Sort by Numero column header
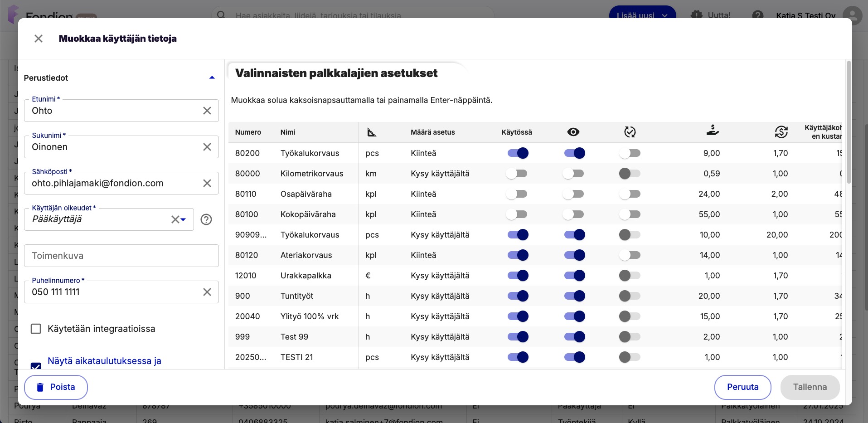Screen dimensions: 868x423 pyautogui.click(x=248, y=132)
